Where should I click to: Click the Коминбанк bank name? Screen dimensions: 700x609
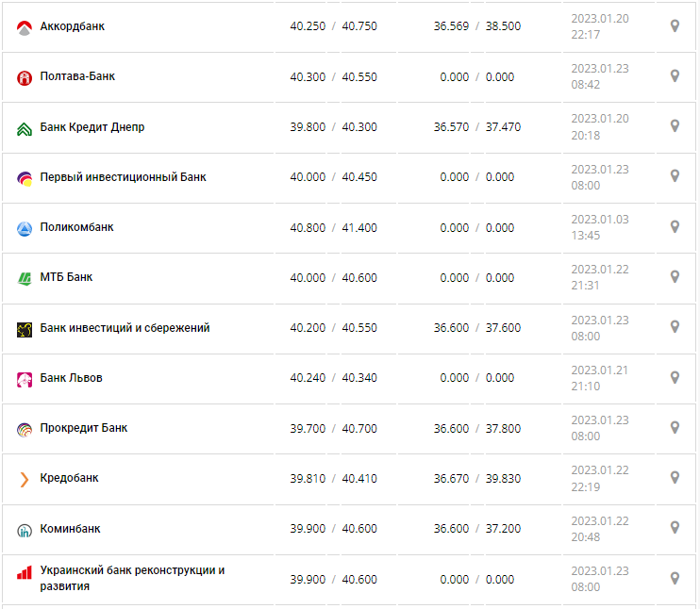click(70, 529)
